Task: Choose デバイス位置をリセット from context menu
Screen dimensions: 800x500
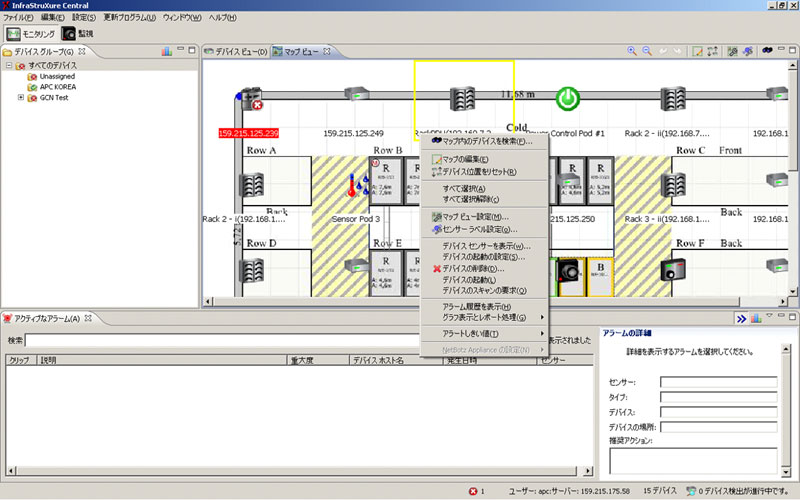Action: (484, 171)
